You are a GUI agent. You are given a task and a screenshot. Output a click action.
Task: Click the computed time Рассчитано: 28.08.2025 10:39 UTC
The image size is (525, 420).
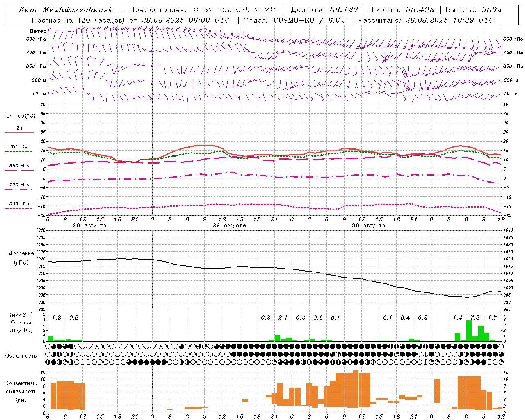coord(426,20)
